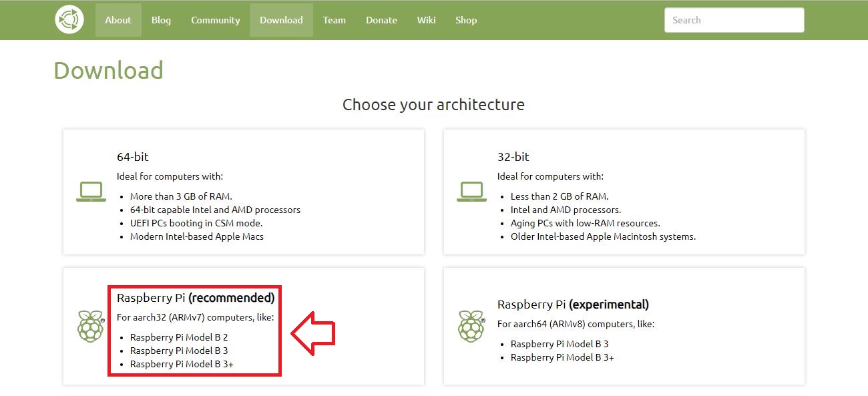Click 'Aging PCs with low-RAM resources.'
The image size is (868, 396).
pos(586,223)
